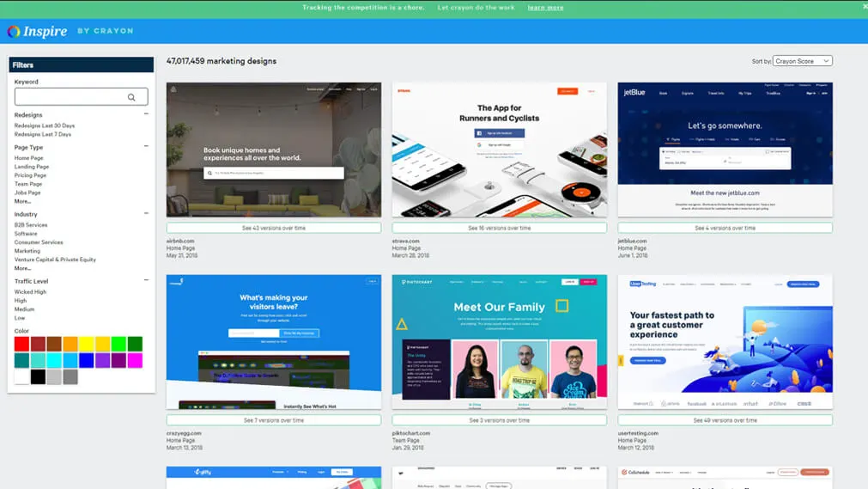868x489 pixels.
Task: Open the crazyegg.com design thumbnail
Action: pos(274,342)
